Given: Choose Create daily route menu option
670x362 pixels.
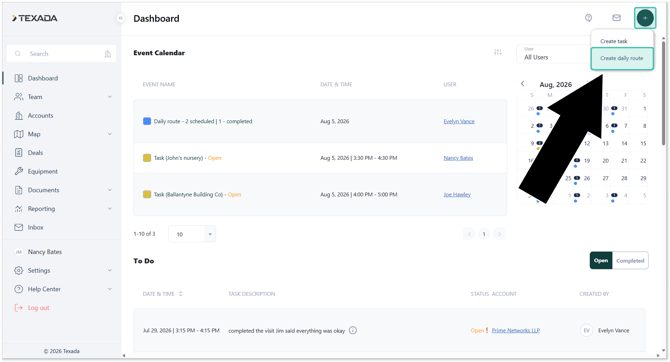Looking at the screenshot, I should coord(622,59).
